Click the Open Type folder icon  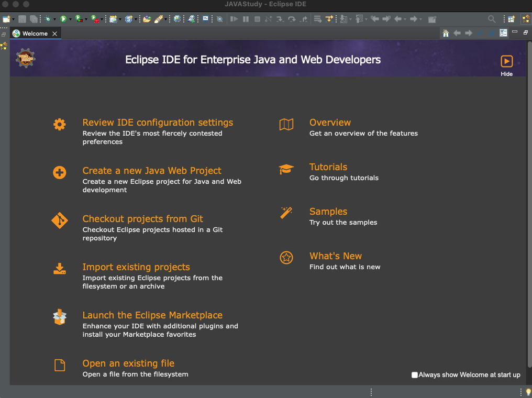coord(147,19)
